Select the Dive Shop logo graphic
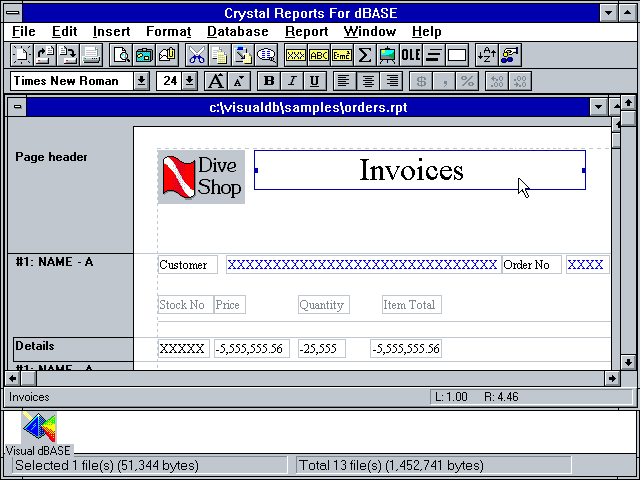Viewport: 640px width, 480px height. click(201, 177)
